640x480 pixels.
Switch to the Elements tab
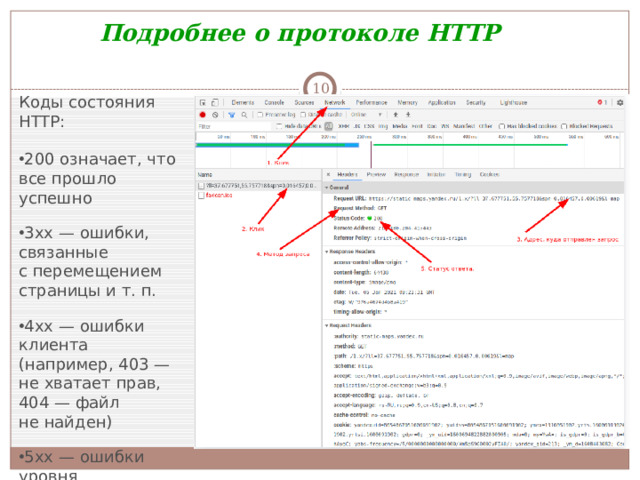[x=243, y=102]
